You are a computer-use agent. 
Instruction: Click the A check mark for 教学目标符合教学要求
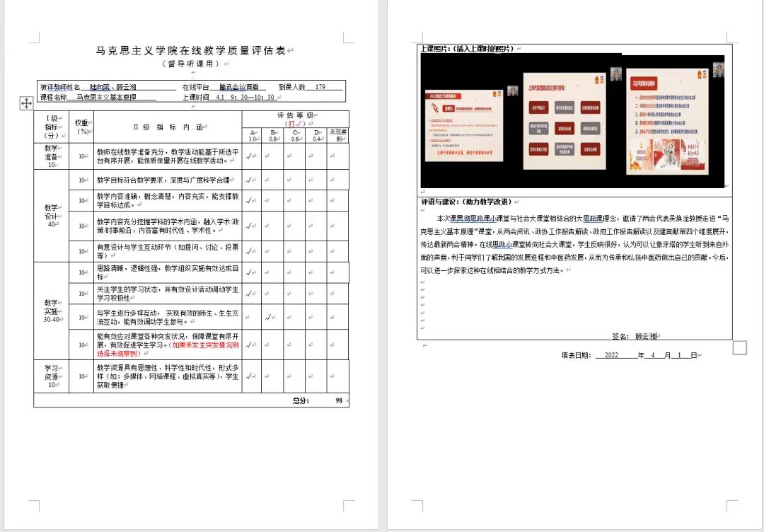click(x=250, y=180)
